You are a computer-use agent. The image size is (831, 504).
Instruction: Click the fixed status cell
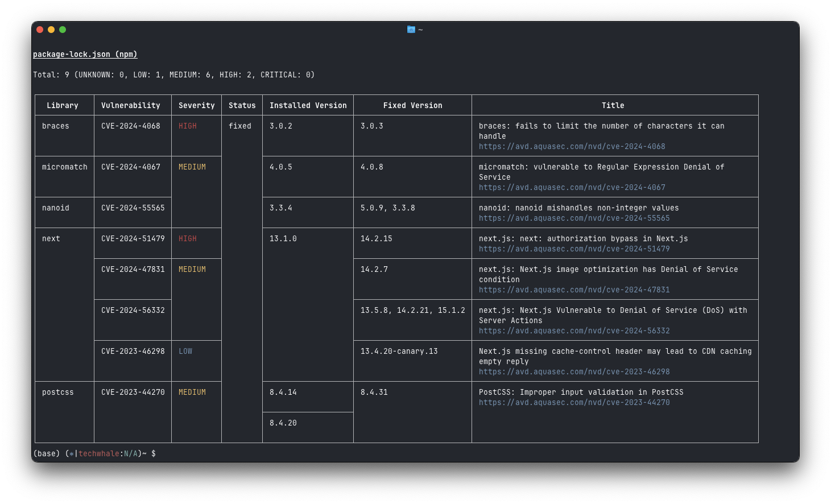240,126
